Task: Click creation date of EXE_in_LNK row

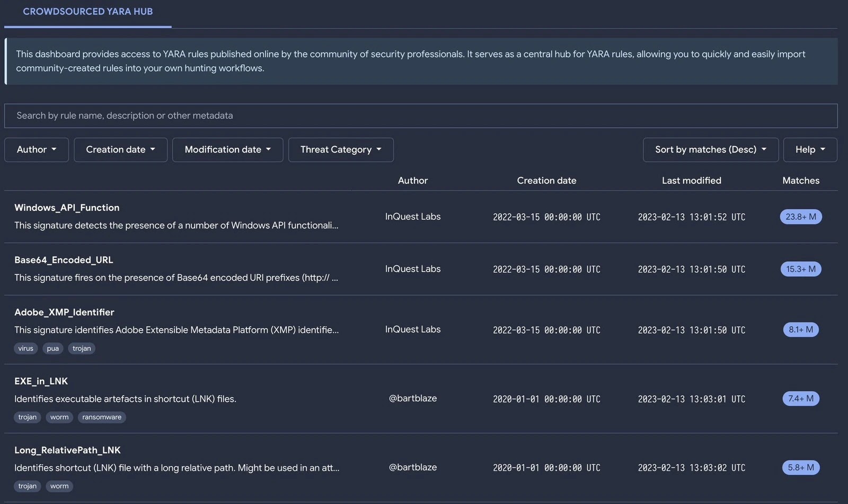Action: [x=546, y=399]
